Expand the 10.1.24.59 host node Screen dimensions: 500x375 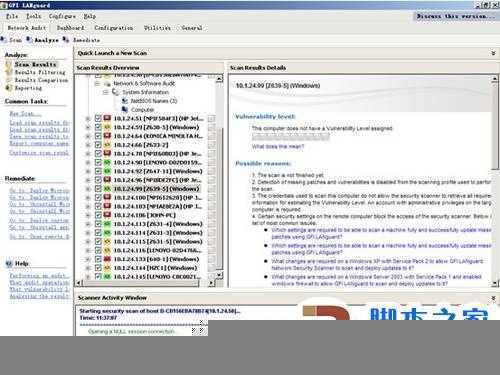click(88, 127)
